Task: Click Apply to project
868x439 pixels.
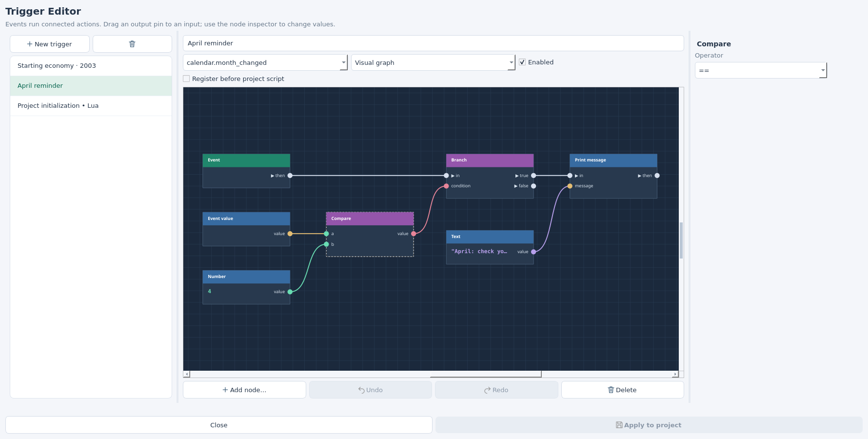Action: 649,425
